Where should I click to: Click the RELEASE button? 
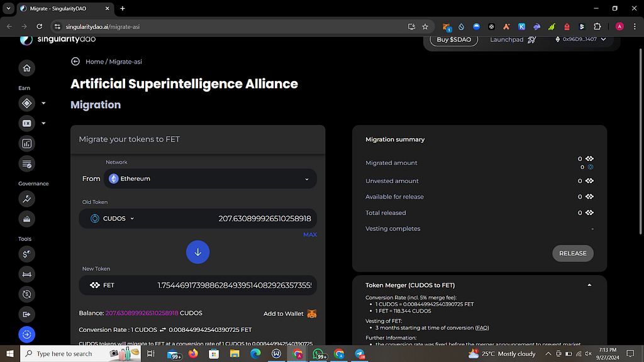click(572, 253)
